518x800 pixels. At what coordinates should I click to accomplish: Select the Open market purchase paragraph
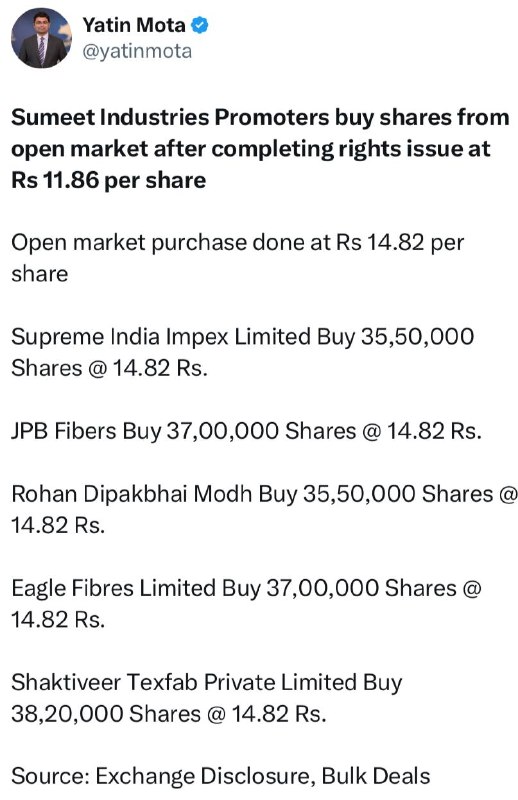(238, 258)
